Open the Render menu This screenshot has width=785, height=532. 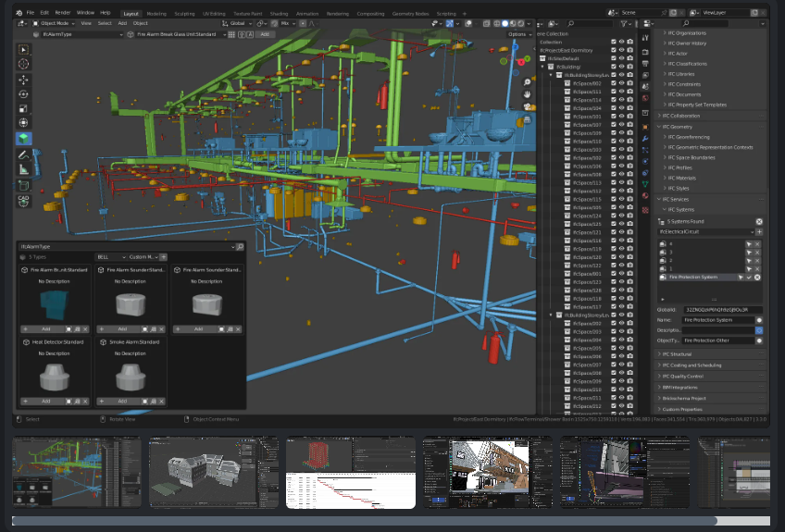click(x=63, y=13)
